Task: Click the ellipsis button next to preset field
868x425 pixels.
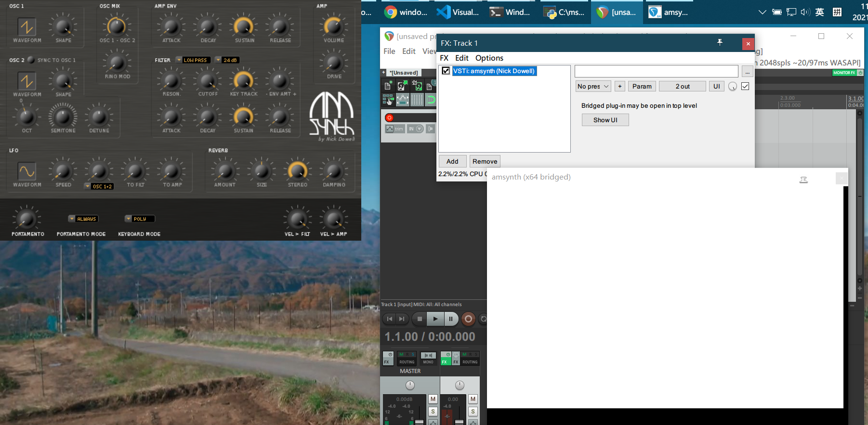Action: click(747, 72)
